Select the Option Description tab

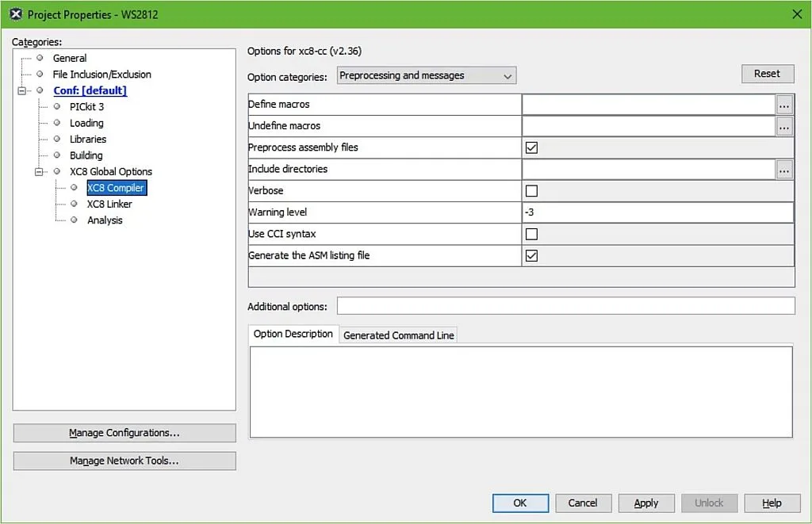point(293,334)
